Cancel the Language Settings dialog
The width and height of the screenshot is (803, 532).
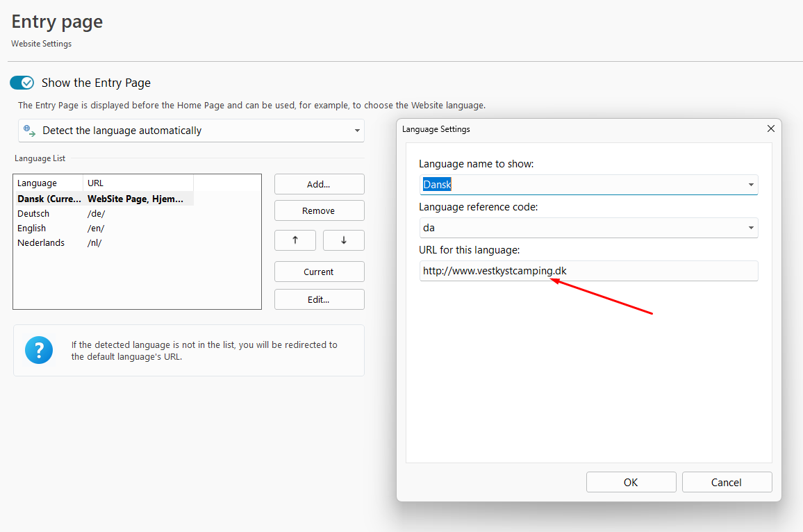[727, 482]
